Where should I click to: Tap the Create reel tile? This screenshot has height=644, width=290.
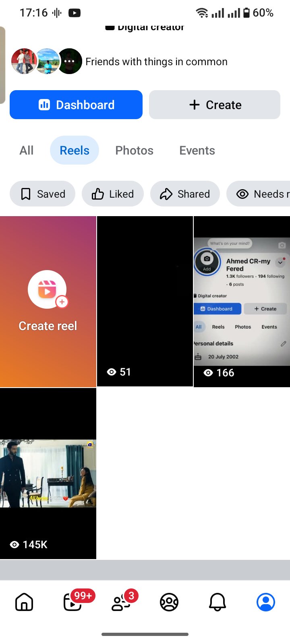point(48,301)
